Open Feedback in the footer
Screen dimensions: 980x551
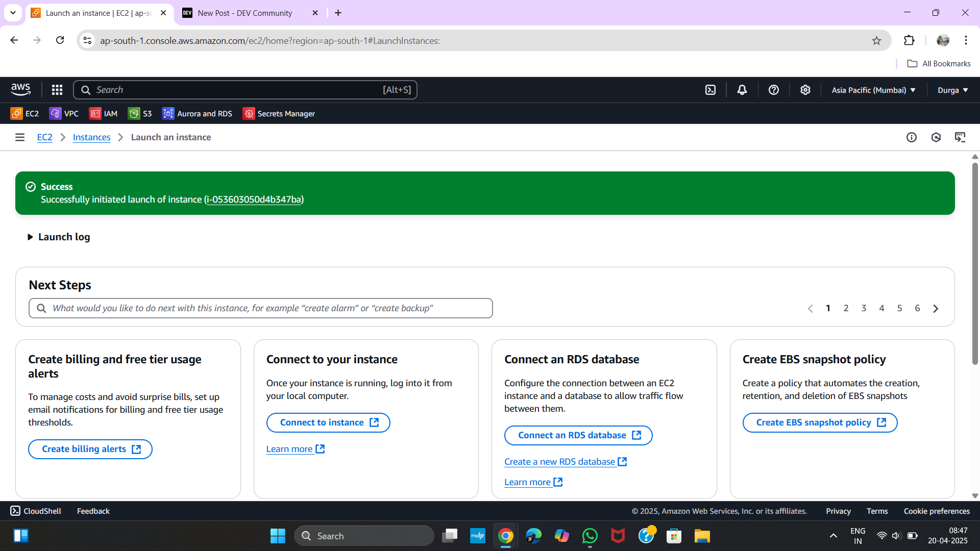coord(93,511)
